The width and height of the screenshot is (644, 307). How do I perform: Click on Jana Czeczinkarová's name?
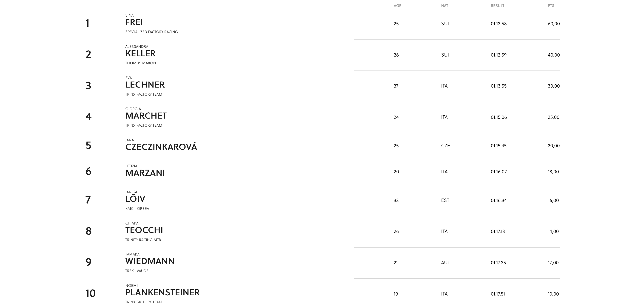tap(161, 147)
